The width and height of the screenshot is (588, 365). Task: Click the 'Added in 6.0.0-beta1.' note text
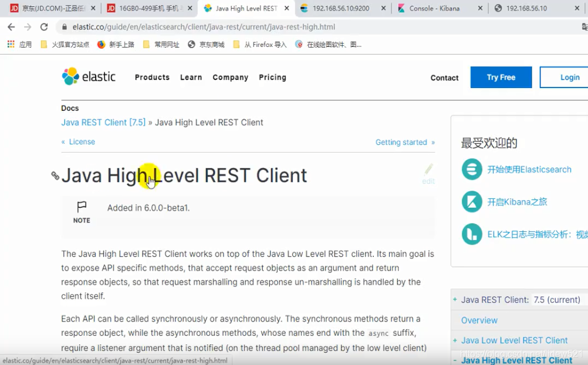pyautogui.click(x=148, y=208)
